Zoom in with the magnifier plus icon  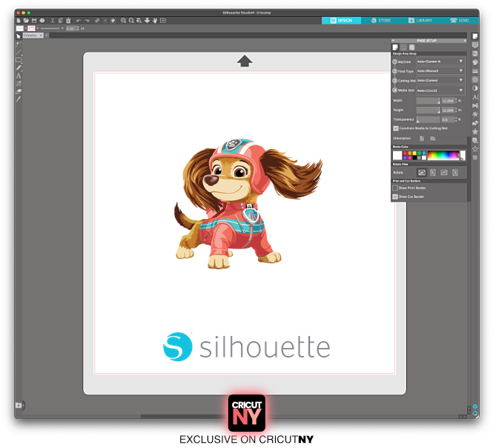tap(123, 21)
